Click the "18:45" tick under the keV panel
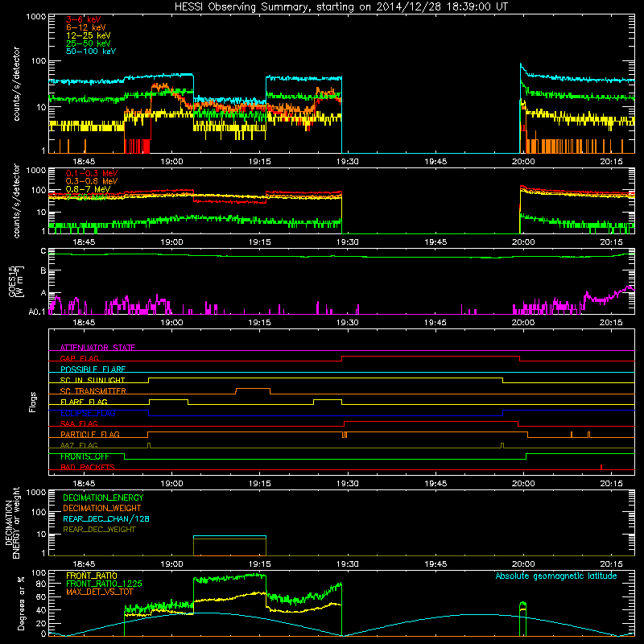The width and height of the screenshot is (644, 644). [x=84, y=162]
